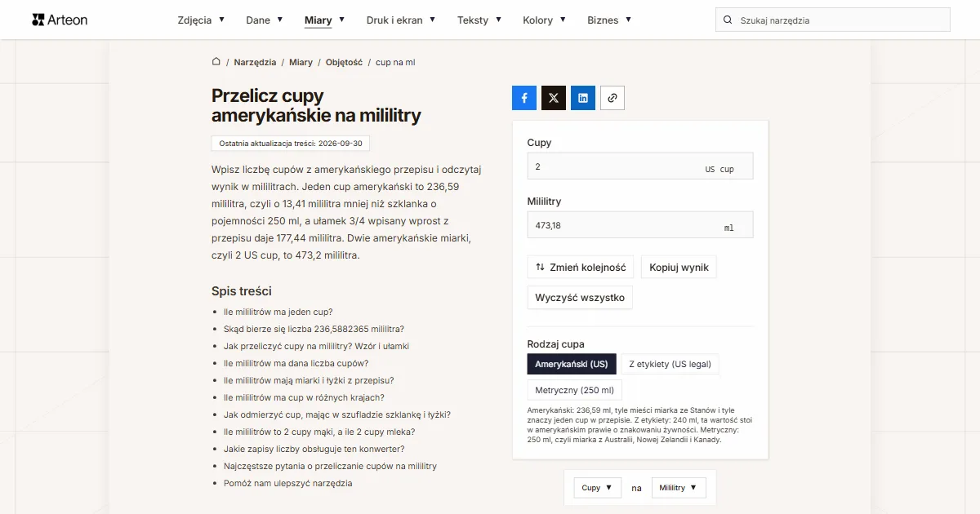
Task: Click the Zmień kolejność button
Action: (x=581, y=268)
